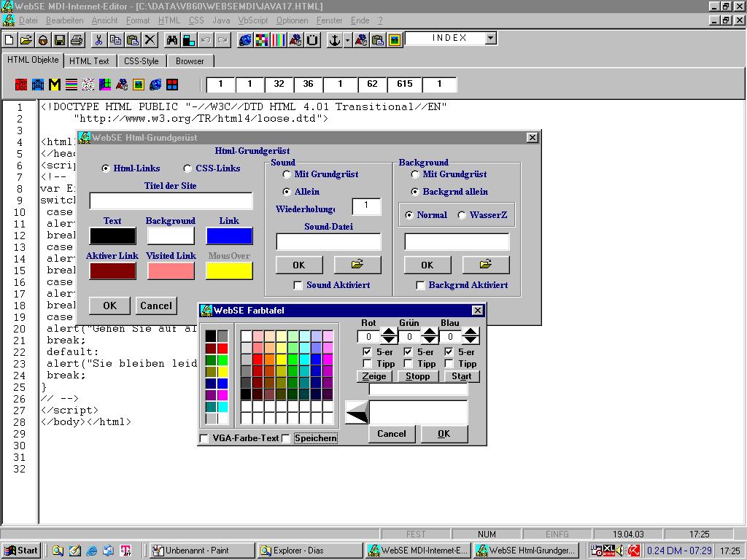
Task: Enable the Backgrnd Aktiviert checkbox
Action: (x=420, y=285)
